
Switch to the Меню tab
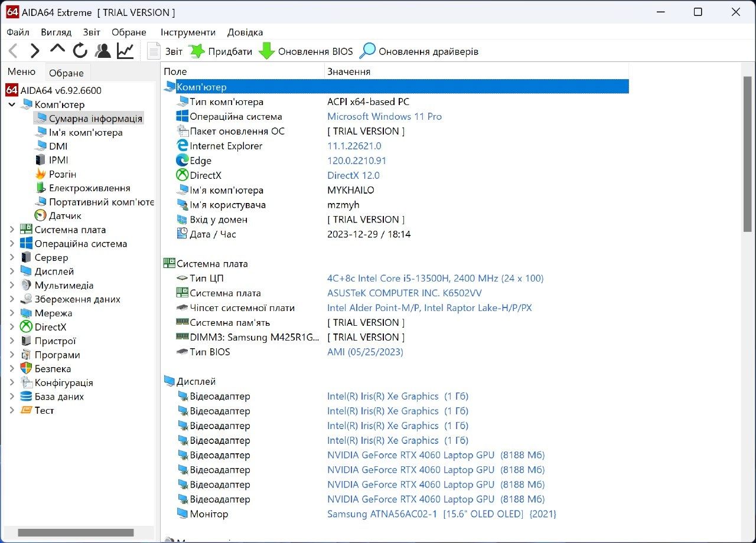click(22, 72)
